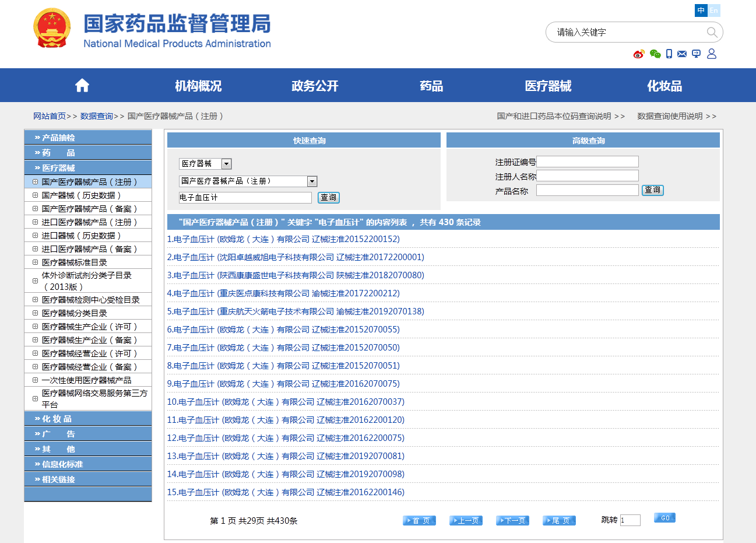Expand the 国产医疗器械产品（注册） dropdown

[312, 181]
